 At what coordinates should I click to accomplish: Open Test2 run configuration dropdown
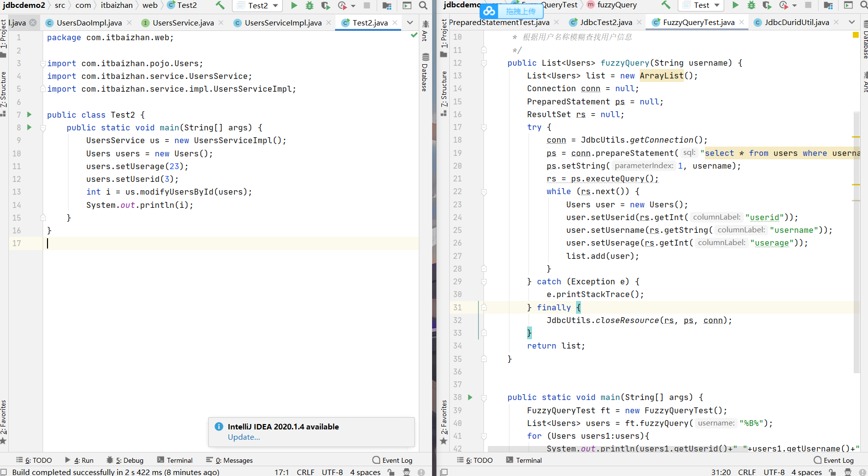click(x=258, y=5)
